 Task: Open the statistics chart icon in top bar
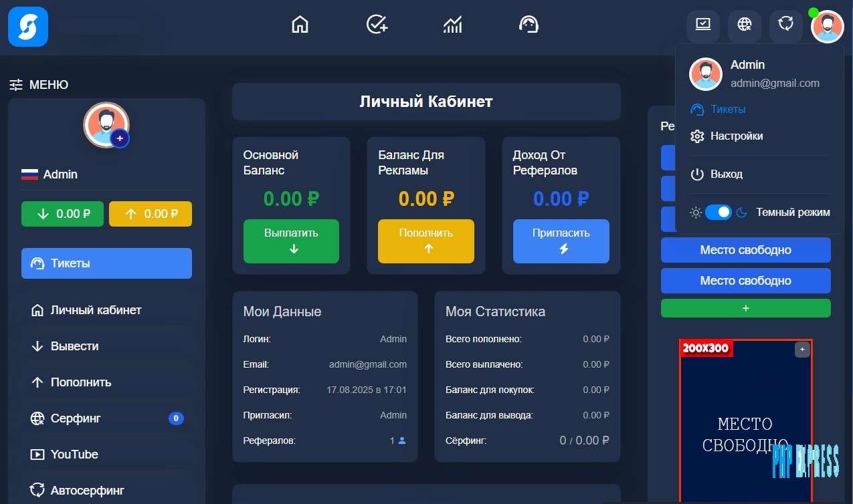pyautogui.click(x=453, y=25)
